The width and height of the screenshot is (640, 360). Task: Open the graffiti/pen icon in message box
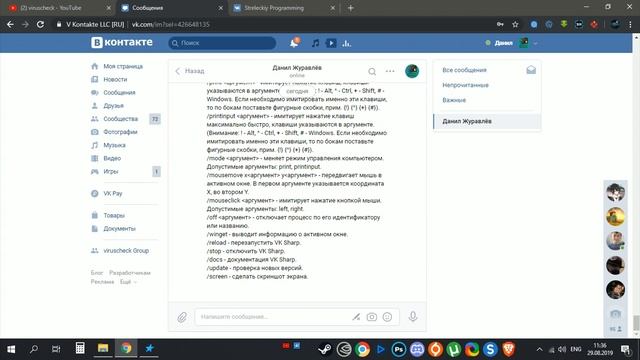pos(356,317)
